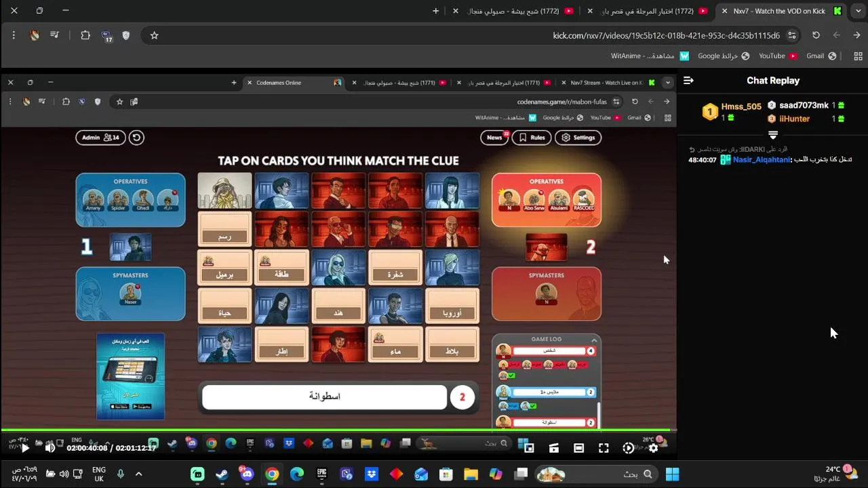Tap the 'حياة' word card
The image size is (868, 488).
pyautogui.click(x=224, y=306)
